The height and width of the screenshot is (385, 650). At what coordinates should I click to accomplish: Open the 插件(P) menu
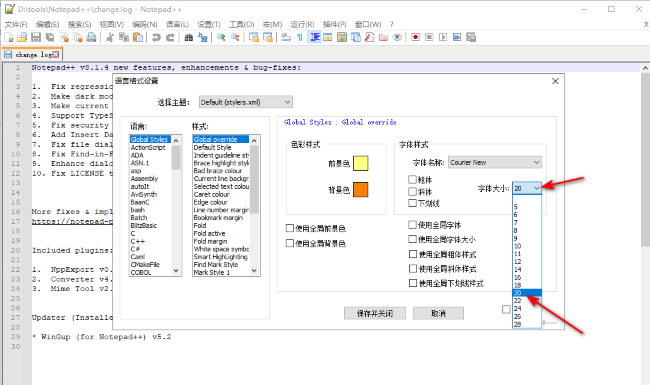point(335,24)
